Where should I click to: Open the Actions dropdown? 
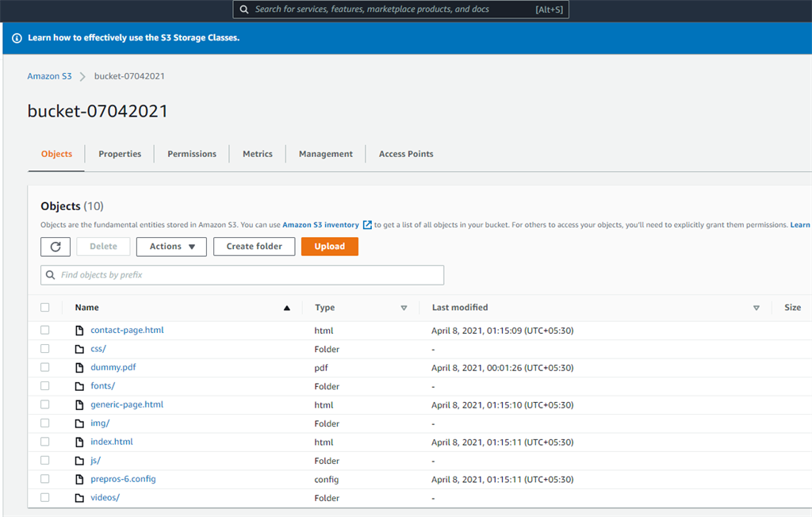171,246
